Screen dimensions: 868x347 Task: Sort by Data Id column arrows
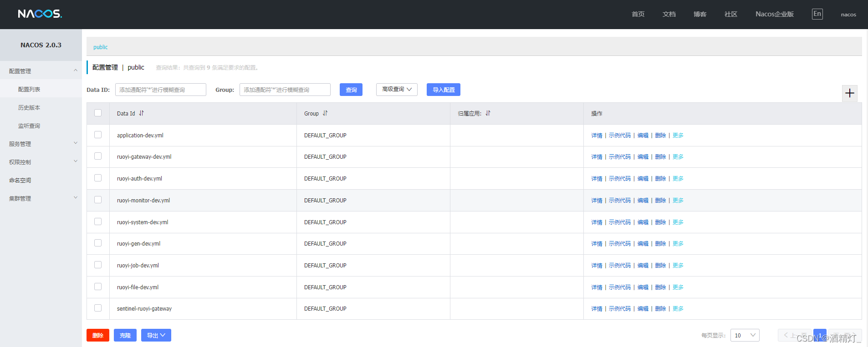coord(141,113)
